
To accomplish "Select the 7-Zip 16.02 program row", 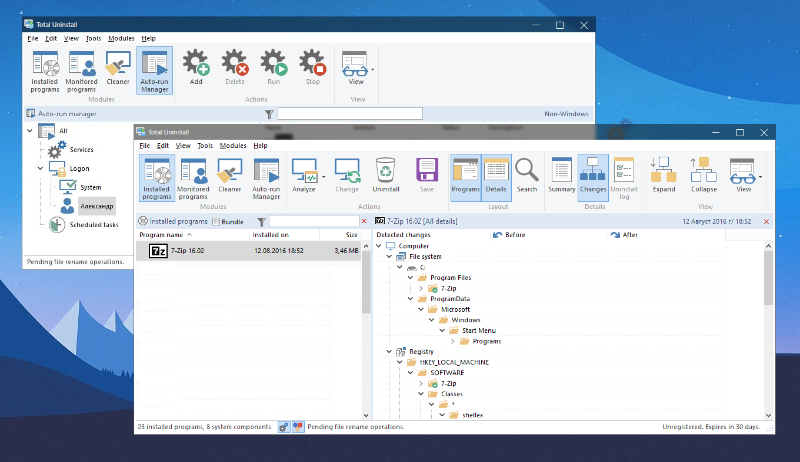I will [247, 251].
